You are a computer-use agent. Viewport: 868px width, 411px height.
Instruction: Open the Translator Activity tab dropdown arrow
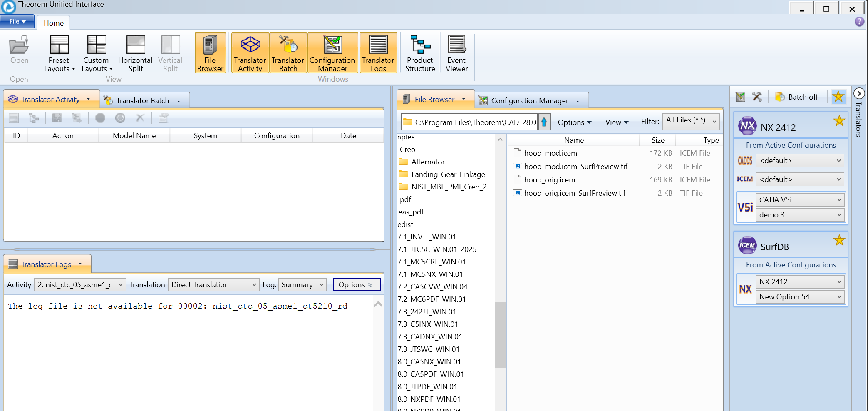(89, 99)
